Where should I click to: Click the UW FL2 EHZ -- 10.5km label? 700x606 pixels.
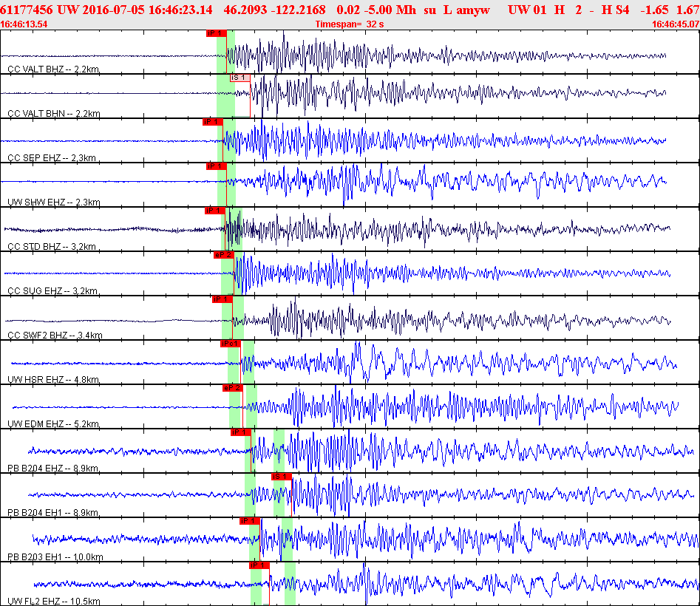click(54, 601)
